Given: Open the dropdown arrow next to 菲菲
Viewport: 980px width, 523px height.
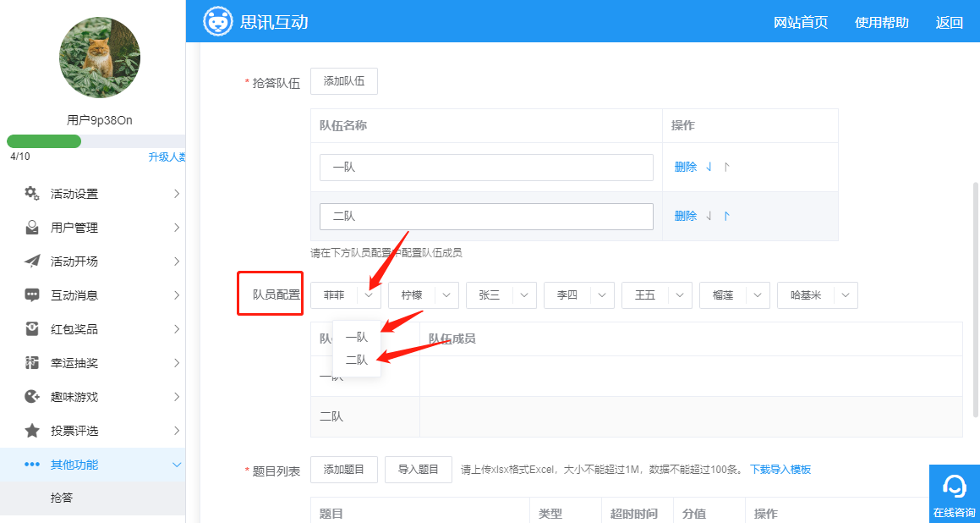Looking at the screenshot, I should (x=370, y=295).
